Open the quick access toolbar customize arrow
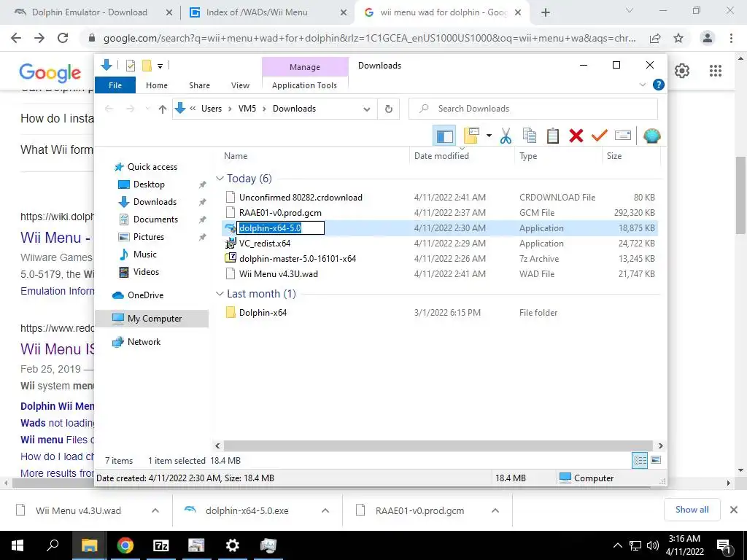This screenshot has width=747, height=560. 160,66
